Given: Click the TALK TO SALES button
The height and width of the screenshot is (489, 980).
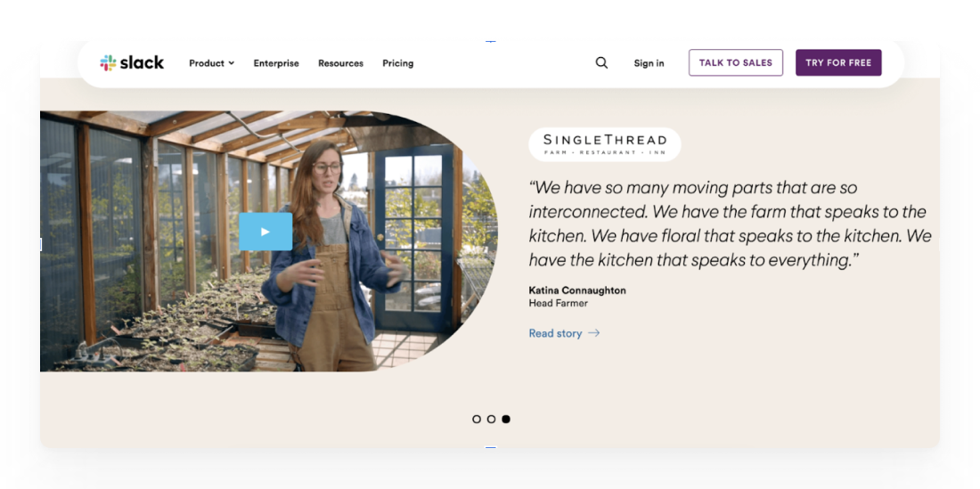Looking at the screenshot, I should click(736, 62).
